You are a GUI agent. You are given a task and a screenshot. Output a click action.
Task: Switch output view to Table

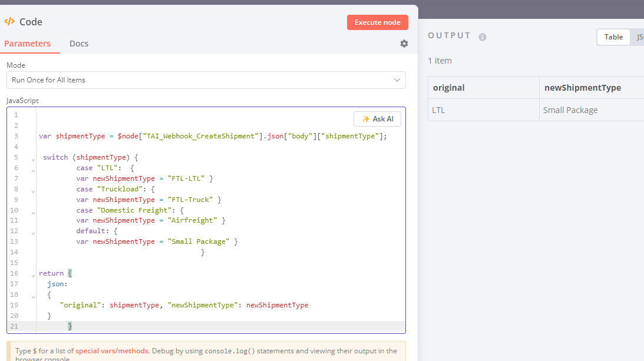[x=613, y=37]
